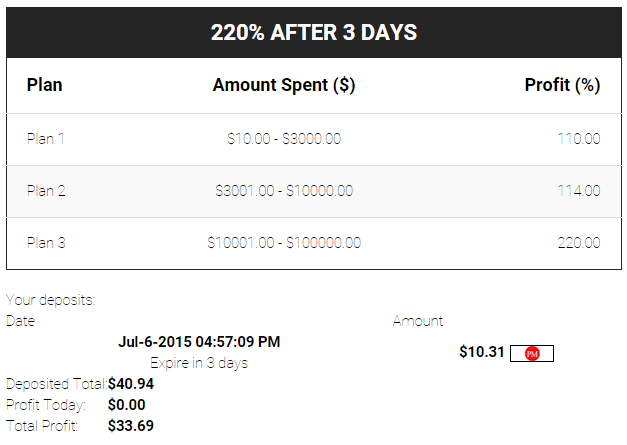Click the $10.31 deposit amount

(x=481, y=352)
